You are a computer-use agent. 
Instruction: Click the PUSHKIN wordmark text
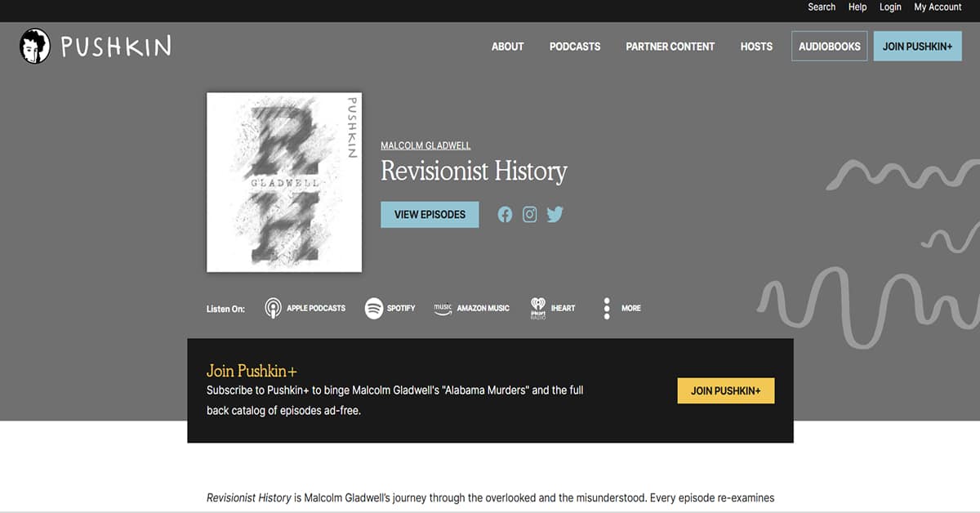click(x=116, y=47)
